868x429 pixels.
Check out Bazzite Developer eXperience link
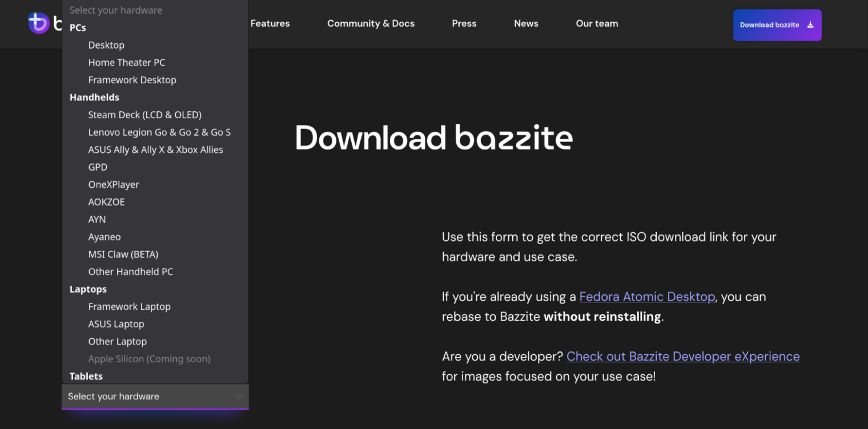click(682, 356)
